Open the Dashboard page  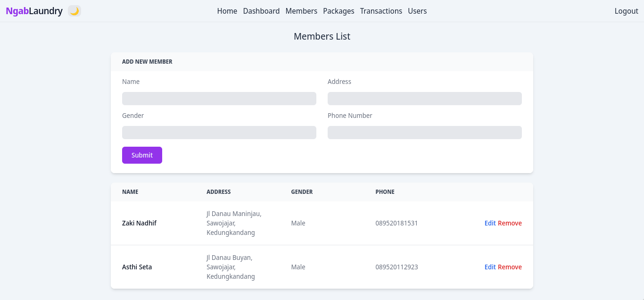(x=261, y=11)
